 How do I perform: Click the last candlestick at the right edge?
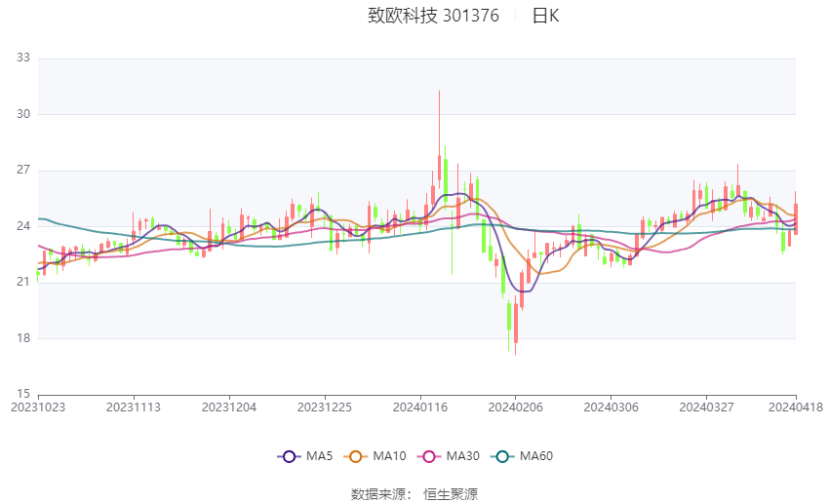[795, 213]
